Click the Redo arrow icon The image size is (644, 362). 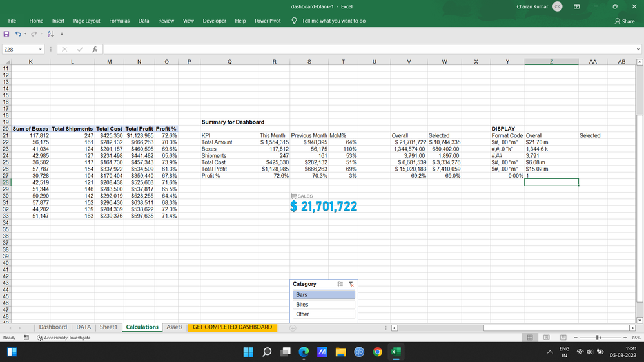click(x=34, y=34)
